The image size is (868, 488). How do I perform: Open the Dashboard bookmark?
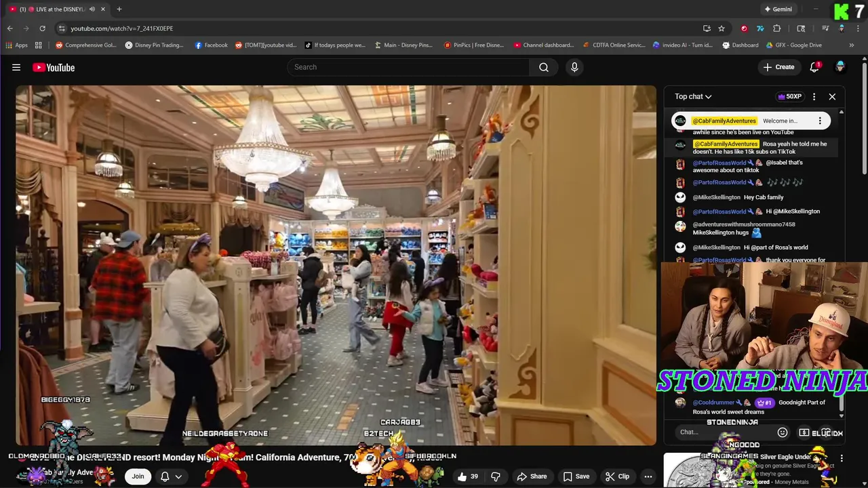[741, 45]
